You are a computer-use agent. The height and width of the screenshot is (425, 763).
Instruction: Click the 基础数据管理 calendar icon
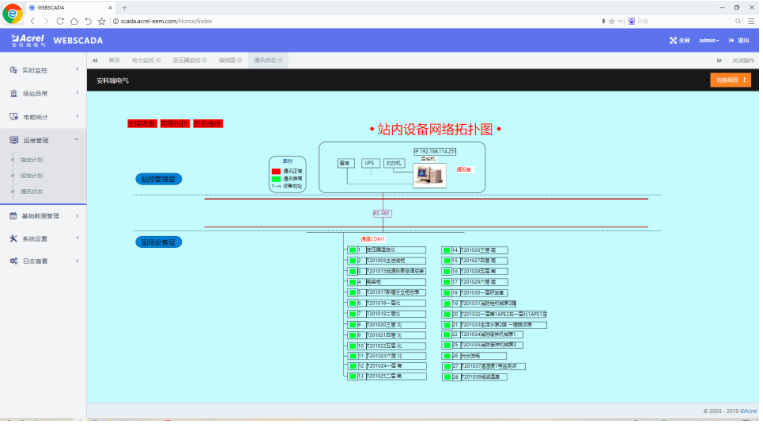pos(13,215)
